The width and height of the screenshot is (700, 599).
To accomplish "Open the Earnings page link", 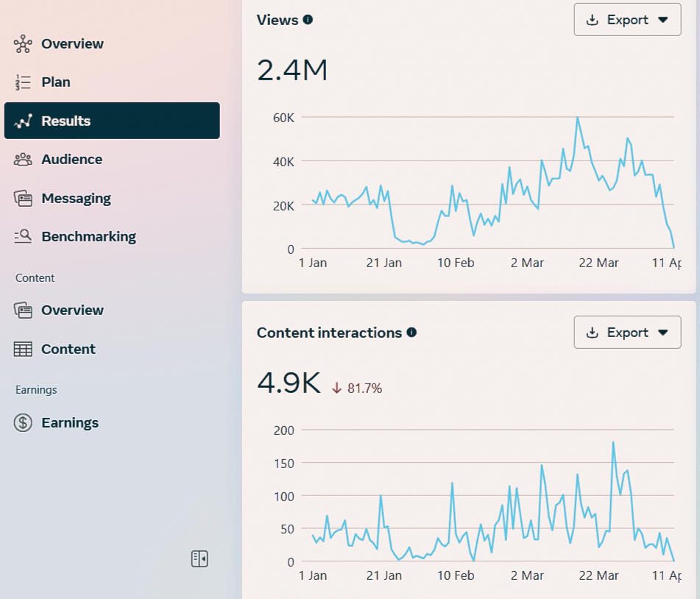I will tap(70, 423).
